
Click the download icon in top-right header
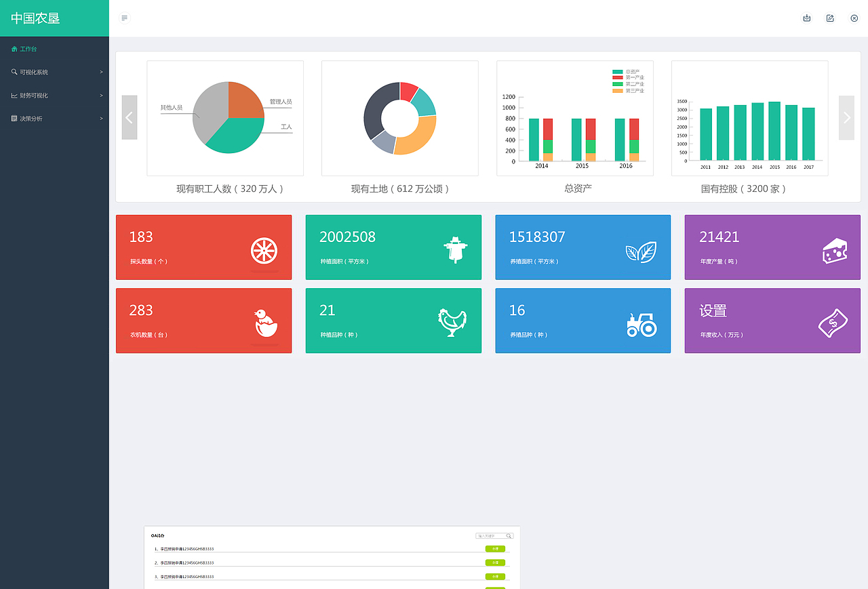[x=807, y=18]
